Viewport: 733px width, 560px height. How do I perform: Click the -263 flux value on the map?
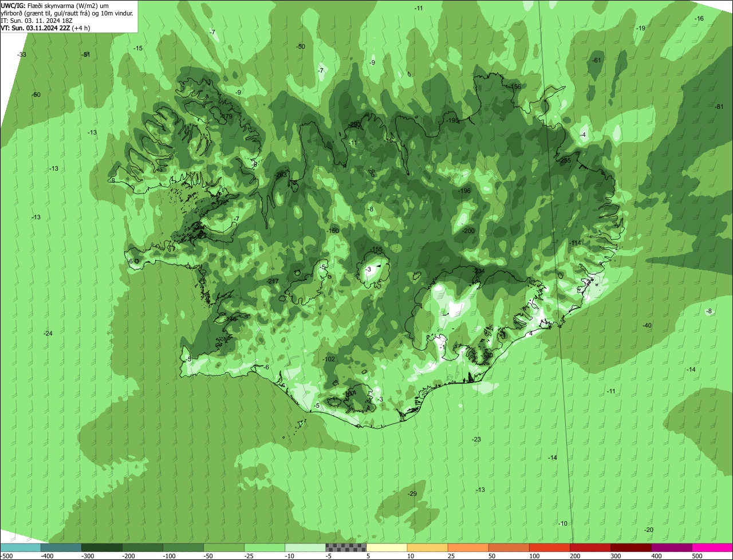(x=281, y=175)
